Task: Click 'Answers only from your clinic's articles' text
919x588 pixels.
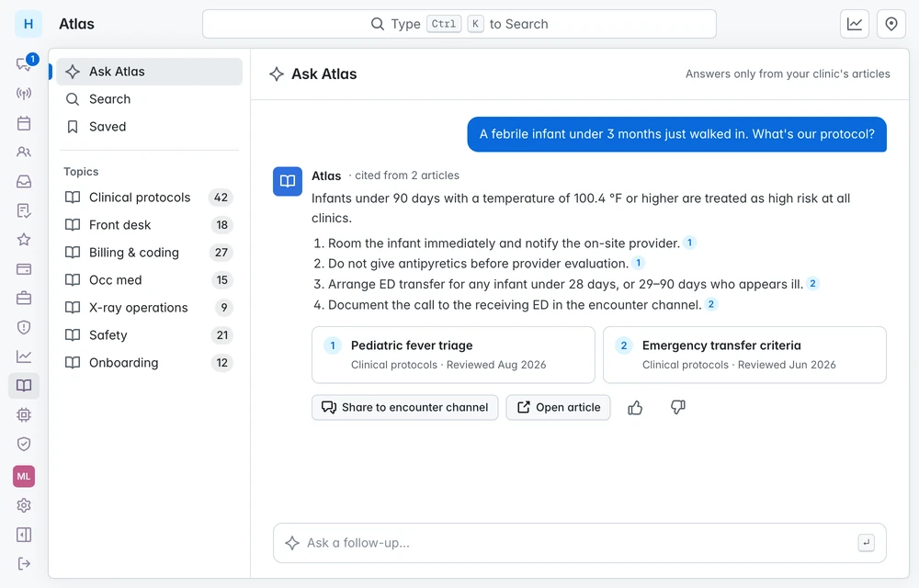Action: click(788, 73)
